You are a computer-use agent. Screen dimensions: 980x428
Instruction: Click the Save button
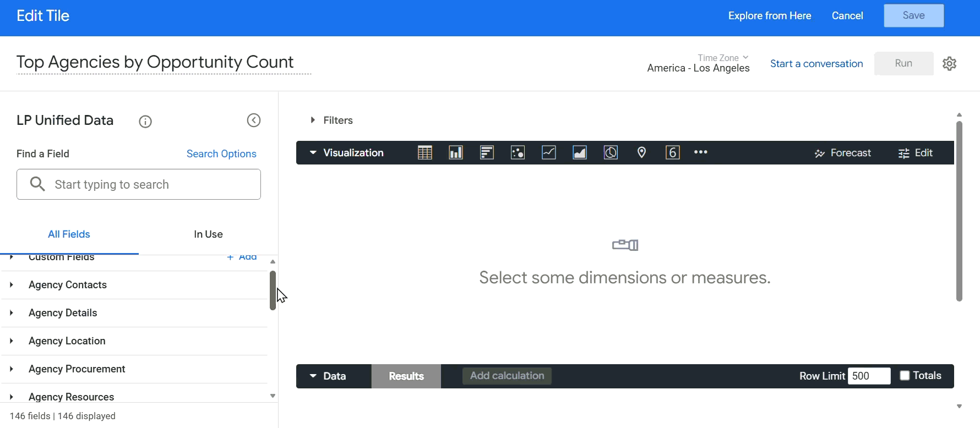tap(914, 16)
